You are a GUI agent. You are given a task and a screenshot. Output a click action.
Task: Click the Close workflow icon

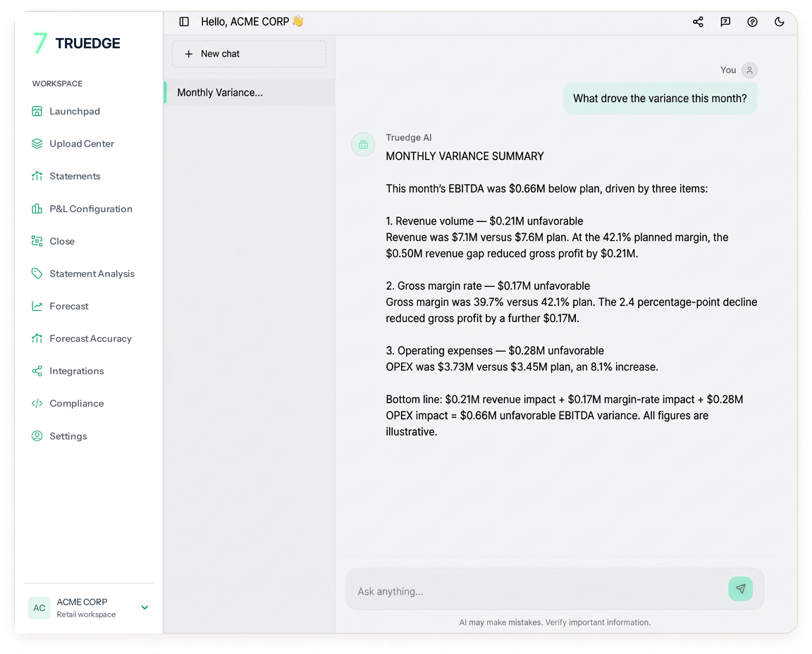(x=37, y=241)
